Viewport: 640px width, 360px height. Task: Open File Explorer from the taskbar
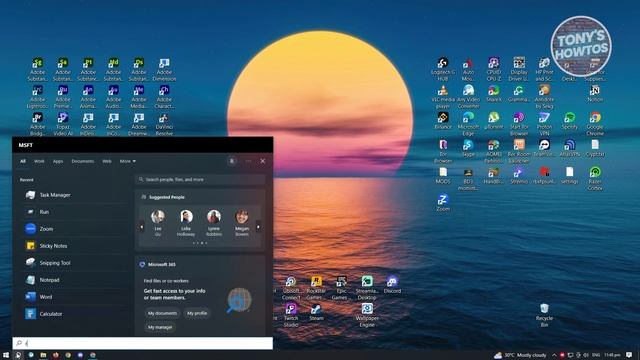click(43, 355)
